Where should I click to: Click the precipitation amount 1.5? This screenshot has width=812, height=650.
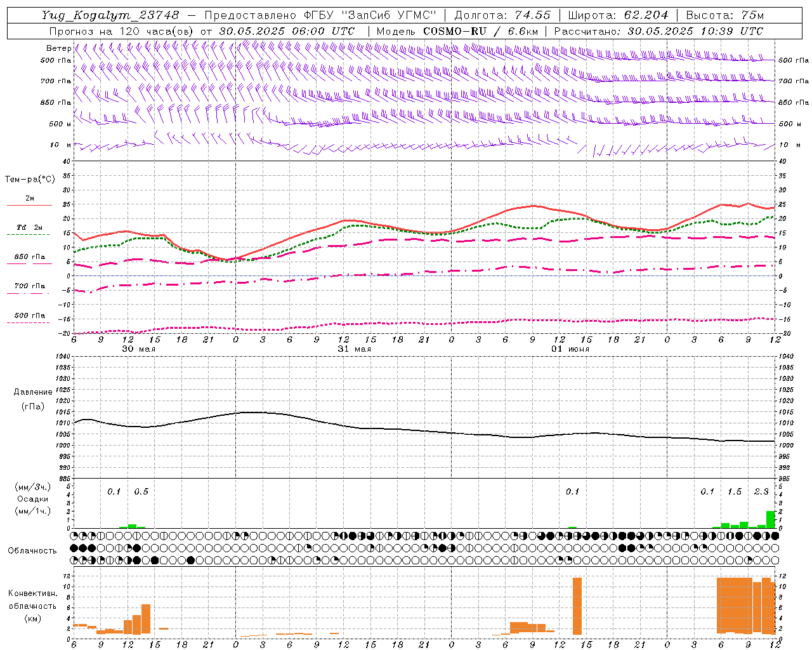735,491
